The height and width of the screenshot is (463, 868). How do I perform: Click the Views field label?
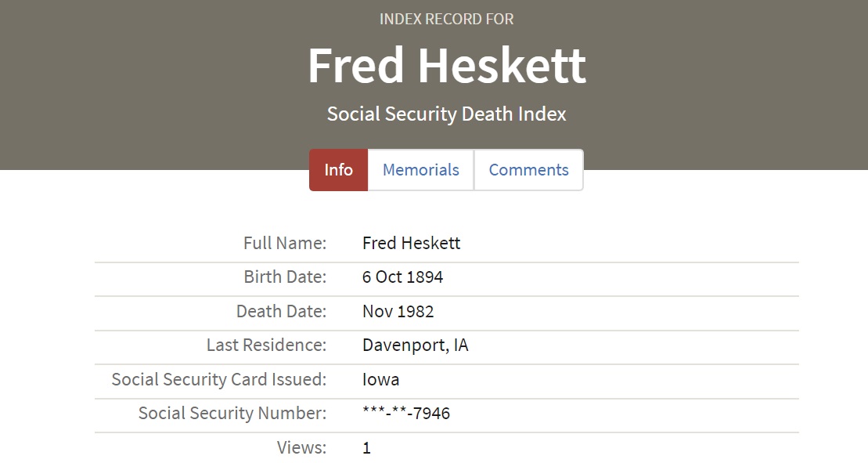pyautogui.click(x=301, y=447)
